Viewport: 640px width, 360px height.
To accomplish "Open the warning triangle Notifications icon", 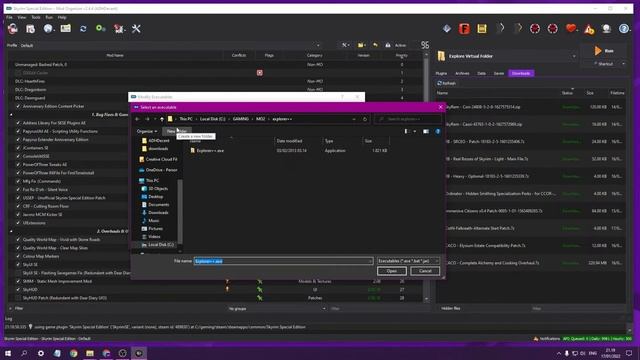I will click(589, 29).
